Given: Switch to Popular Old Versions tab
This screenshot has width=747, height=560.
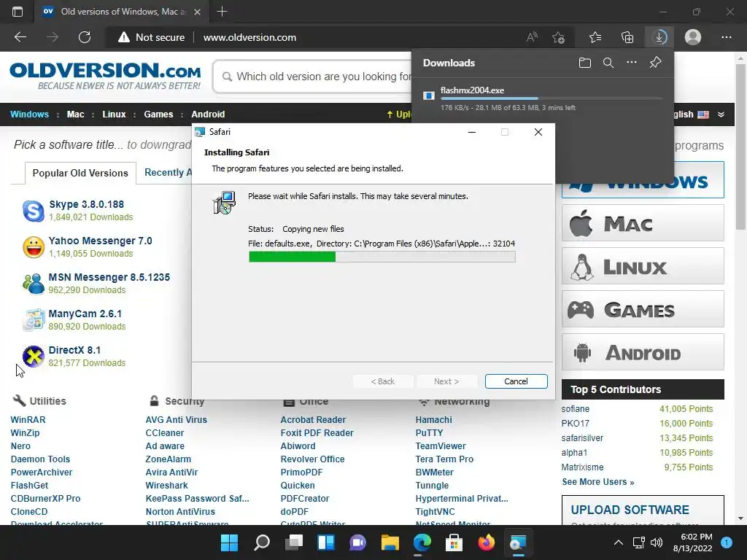Looking at the screenshot, I should (x=80, y=173).
